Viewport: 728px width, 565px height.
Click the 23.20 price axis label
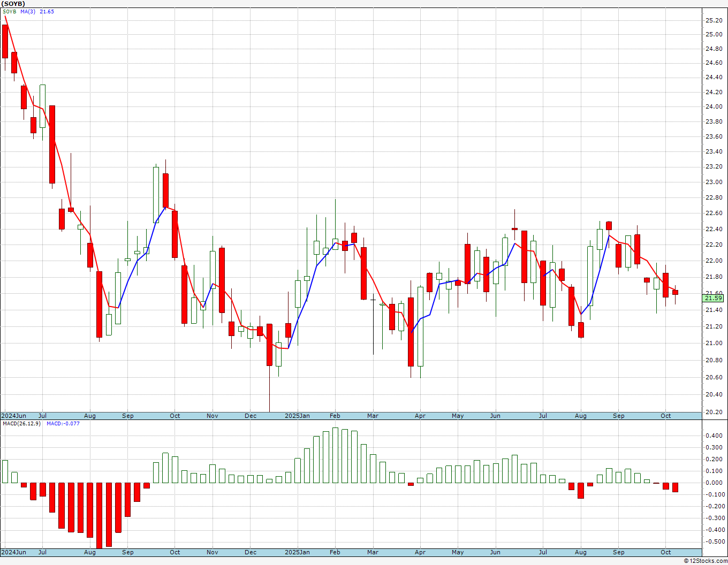pos(714,166)
